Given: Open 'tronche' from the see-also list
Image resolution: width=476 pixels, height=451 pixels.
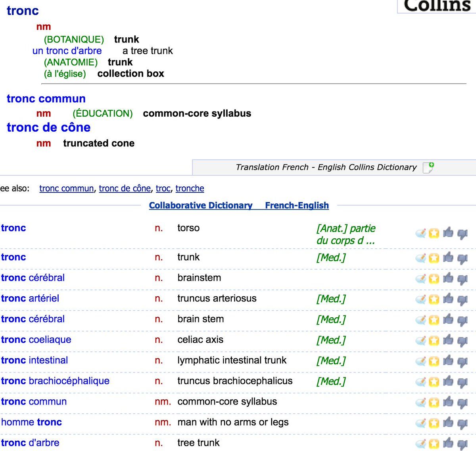Looking at the screenshot, I should [x=190, y=188].
